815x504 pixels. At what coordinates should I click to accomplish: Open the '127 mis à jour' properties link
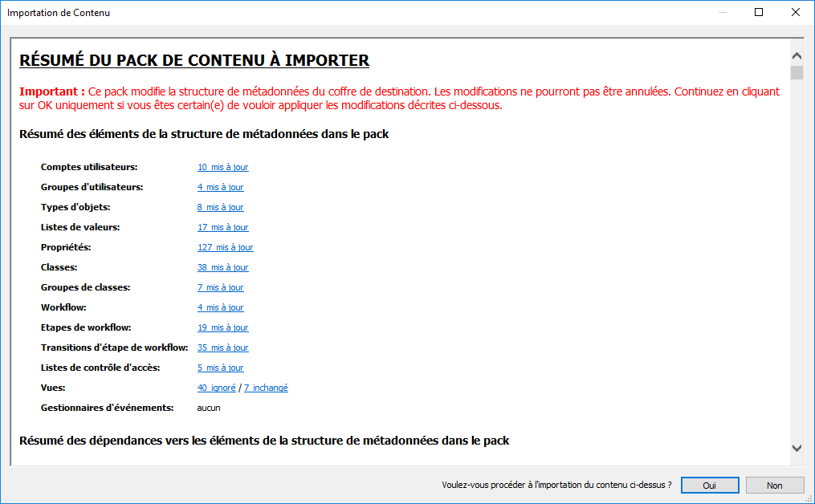pyautogui.click(x=225, y=247)
